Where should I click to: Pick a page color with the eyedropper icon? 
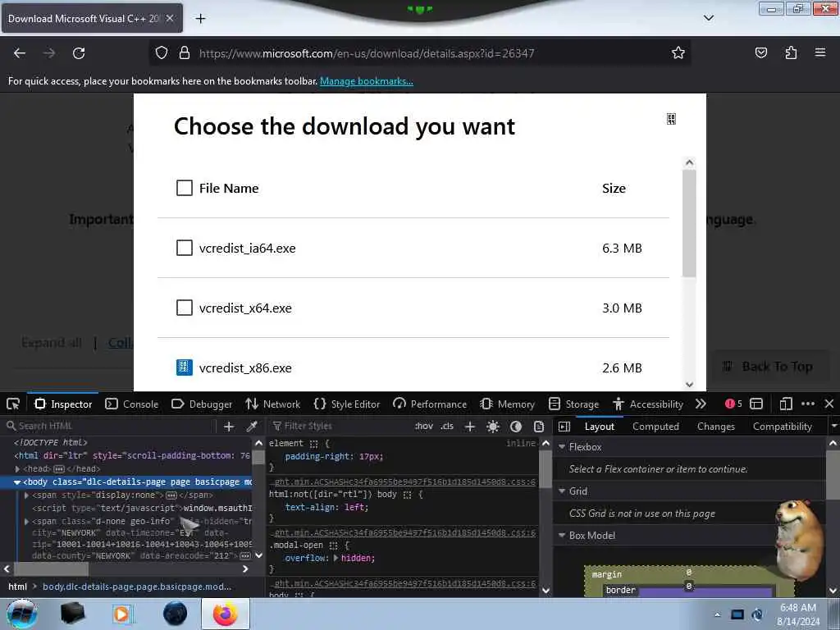tap(251, 427)
